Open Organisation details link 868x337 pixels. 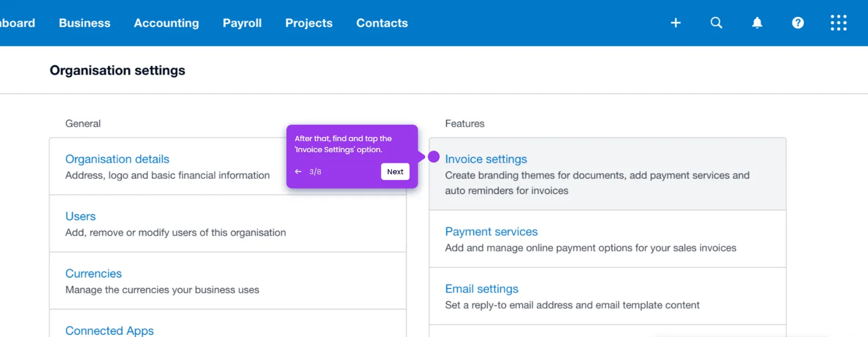[x=117, y=159]
